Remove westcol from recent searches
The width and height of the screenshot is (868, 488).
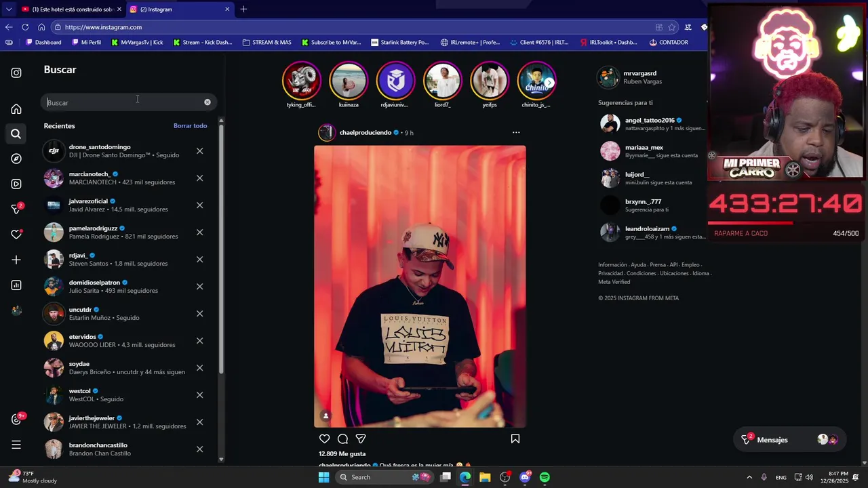[x=199, y=394]
